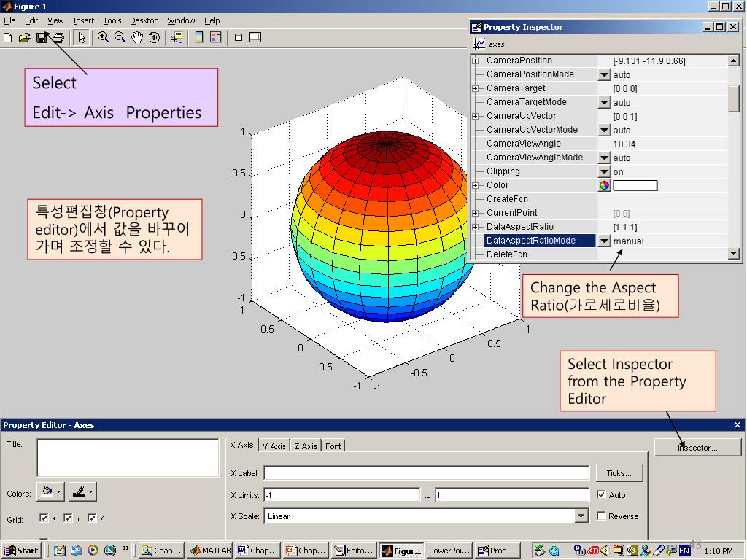747x560 pixels.
Task: Select the Zoom In tool
Action: click(x=104, y=38)
